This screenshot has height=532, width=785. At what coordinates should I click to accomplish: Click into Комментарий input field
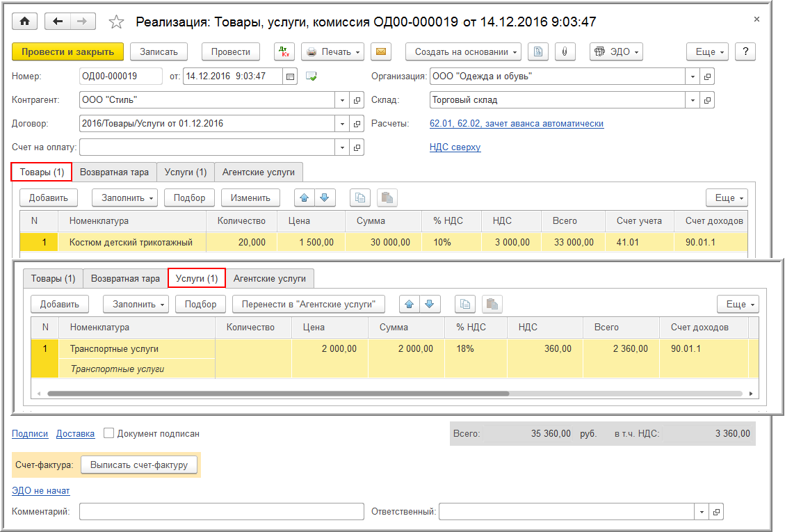coord(221,511)
